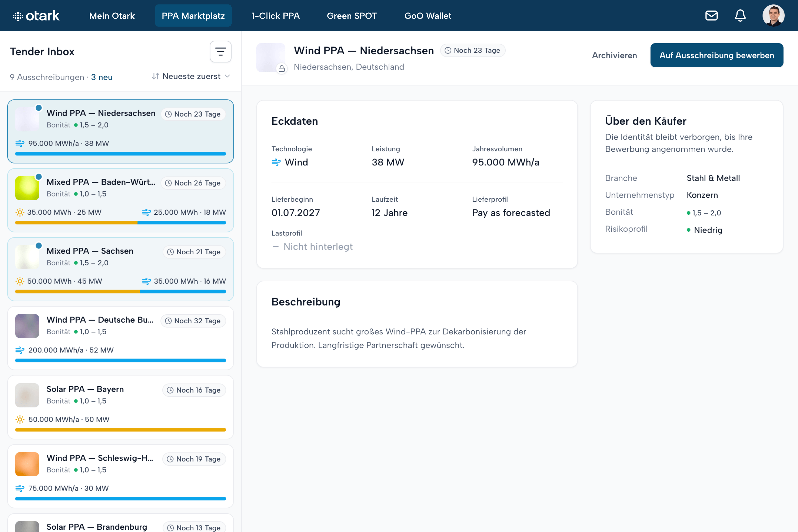Click the lock icon on tender logo

click(282, 69)
